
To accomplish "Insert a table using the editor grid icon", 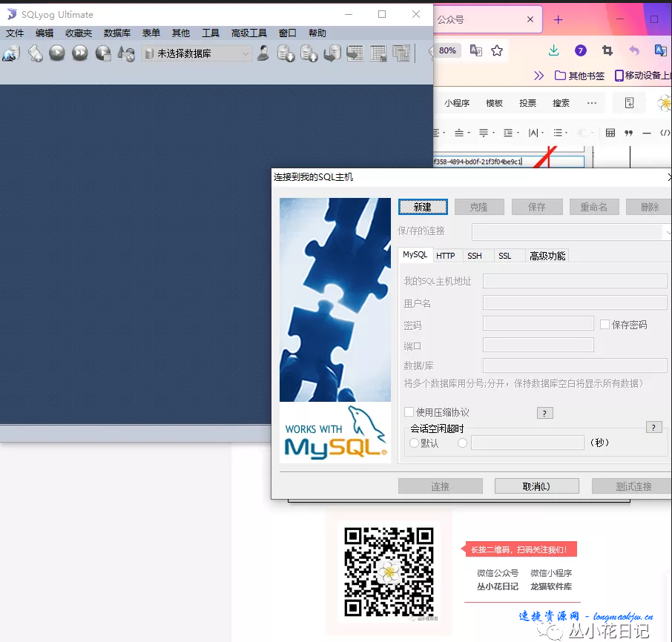I will (610, 133).
